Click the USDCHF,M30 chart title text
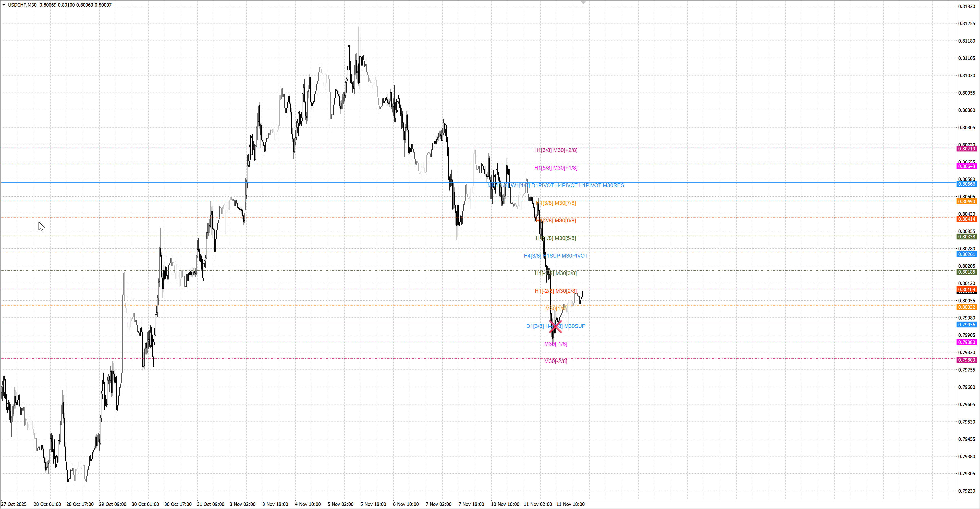 coord(22,5)
